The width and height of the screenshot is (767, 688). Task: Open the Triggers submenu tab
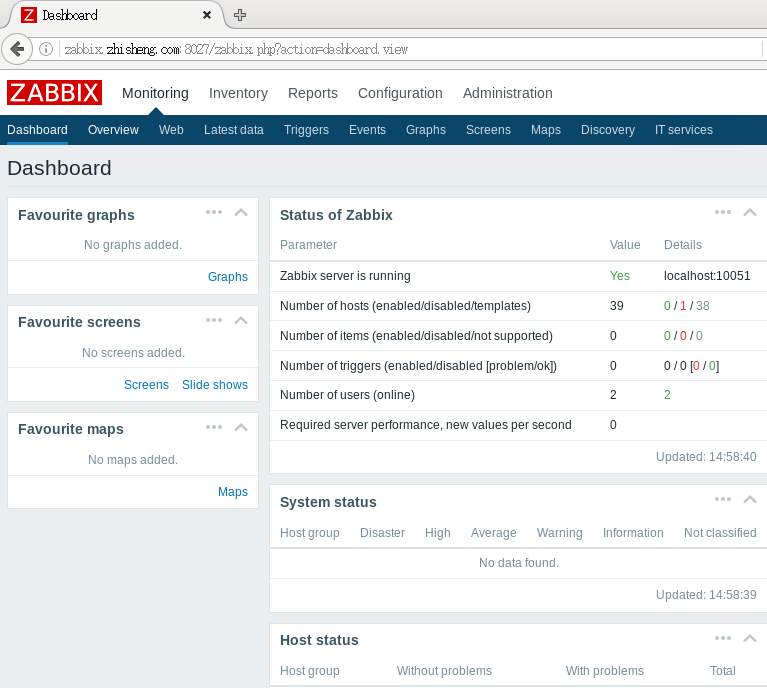(306, 130)
